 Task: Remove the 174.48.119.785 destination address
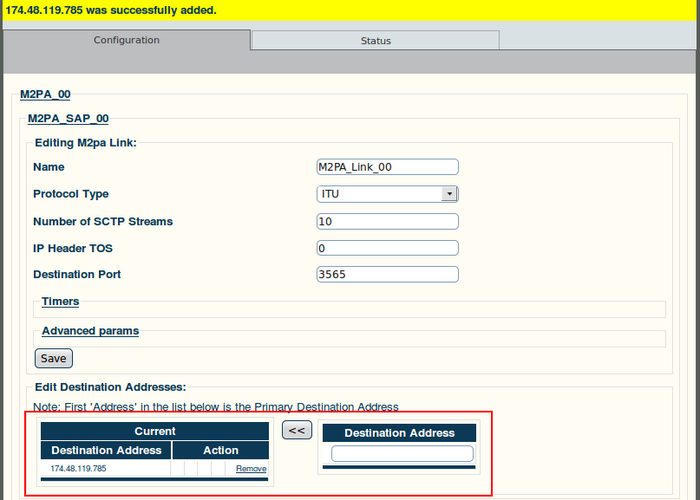251,468
